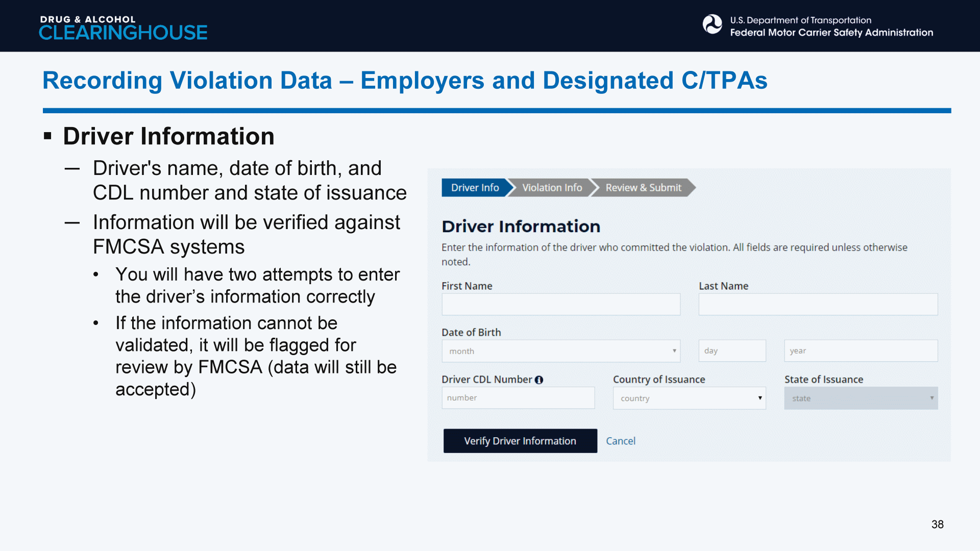Switch to the Violation Info step

click(552, 188)
